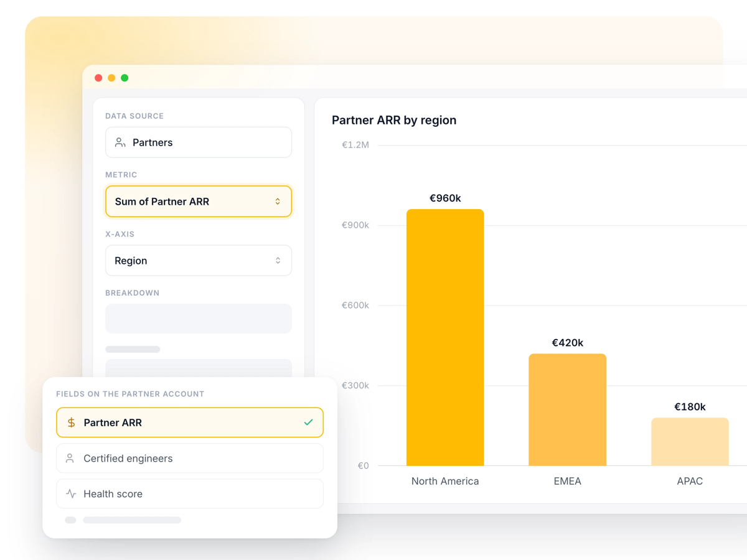Screen dimensions: 747x560
Task: Select the Certified engineers field option
Action: [190, 458]
